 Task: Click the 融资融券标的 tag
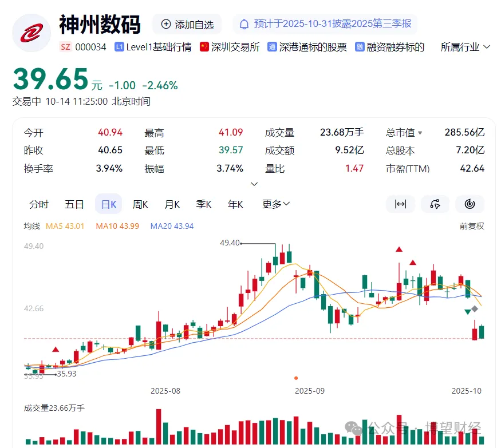pyautogui.click(x=395, y=47)
